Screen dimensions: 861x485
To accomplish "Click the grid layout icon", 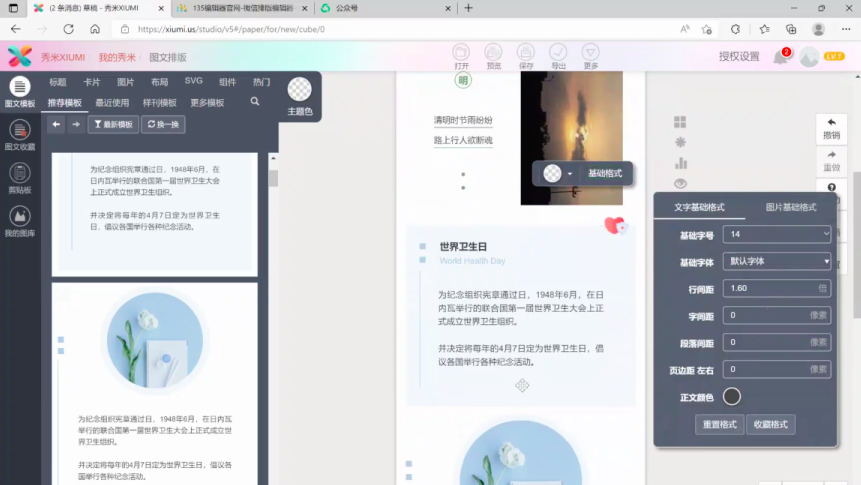I will (x=680, y=122).
